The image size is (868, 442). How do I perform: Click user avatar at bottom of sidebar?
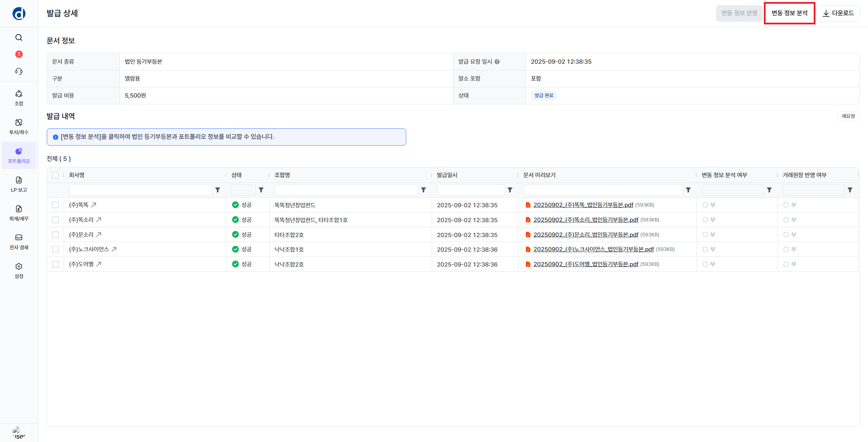coord(19,433)
